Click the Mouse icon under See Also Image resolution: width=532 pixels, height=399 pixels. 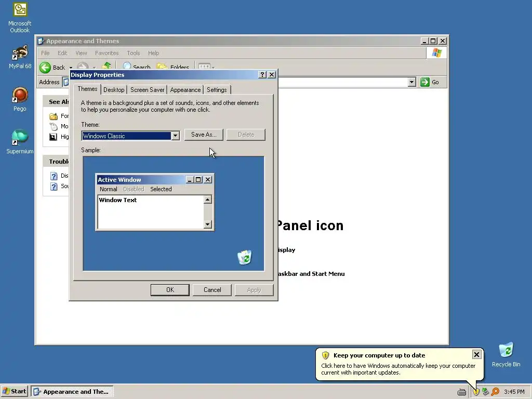(x=54, y=127)
